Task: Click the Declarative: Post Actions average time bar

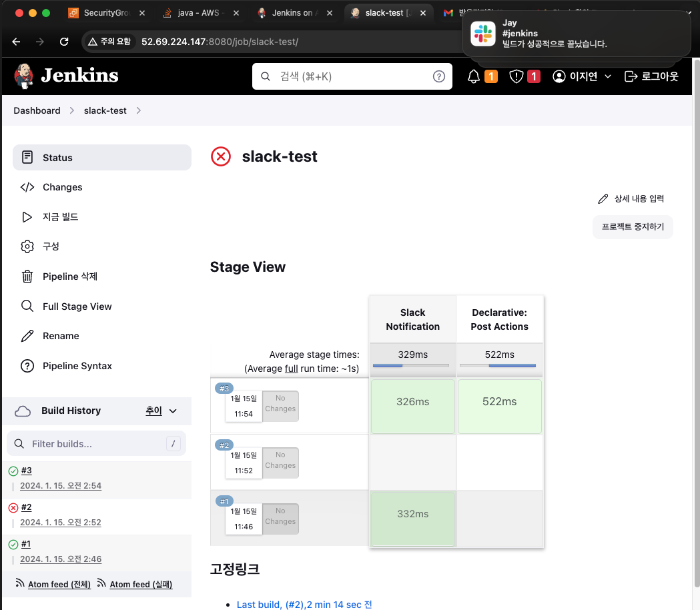Action: [x=498, y=365]
